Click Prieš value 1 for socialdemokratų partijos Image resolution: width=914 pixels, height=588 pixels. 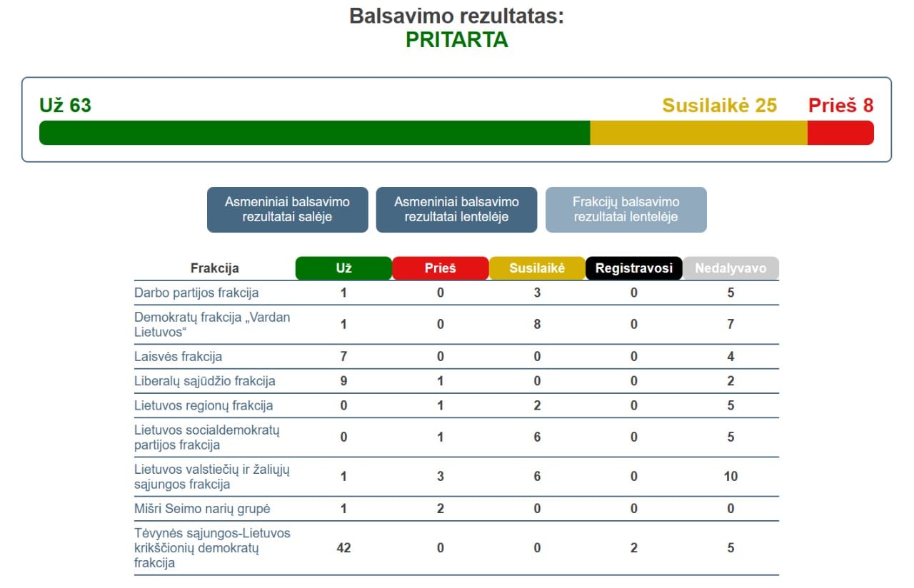click(441, 437)
